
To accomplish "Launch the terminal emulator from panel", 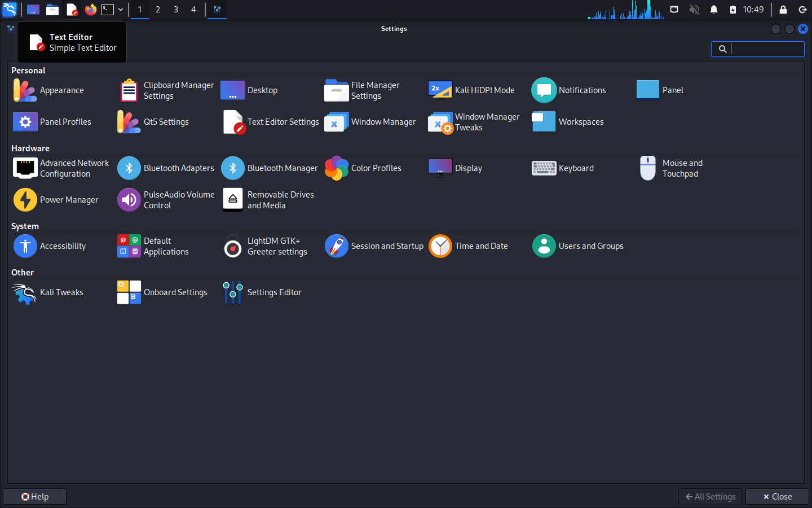I will tap(108, 10).
